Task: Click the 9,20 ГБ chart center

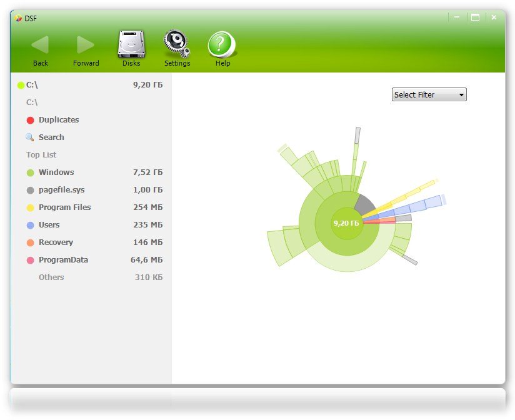Action: [x=346, y=223]
